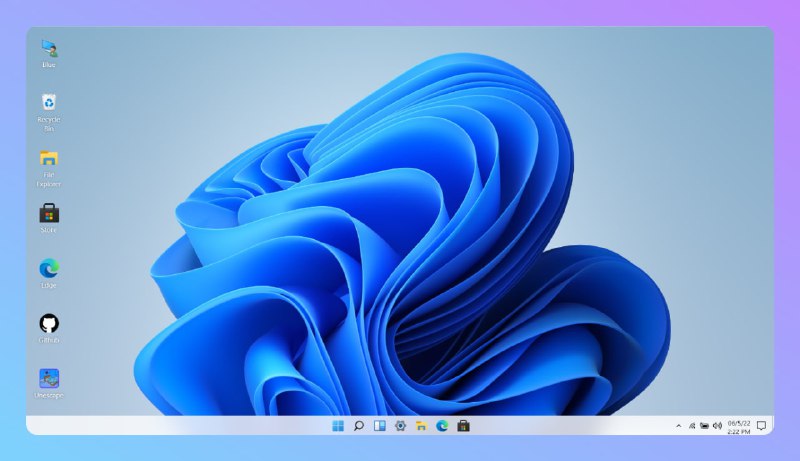Open the Widgets panel from taskbar
Viewport: 800px width, 461px height.
coord(380,426)
